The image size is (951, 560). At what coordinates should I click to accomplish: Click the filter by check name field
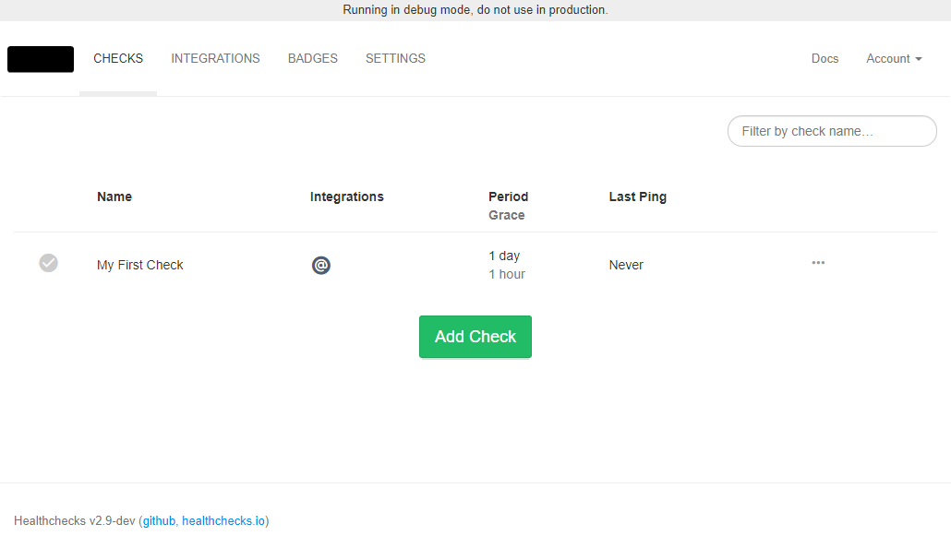pyautogui.click(x=831, y=130)
